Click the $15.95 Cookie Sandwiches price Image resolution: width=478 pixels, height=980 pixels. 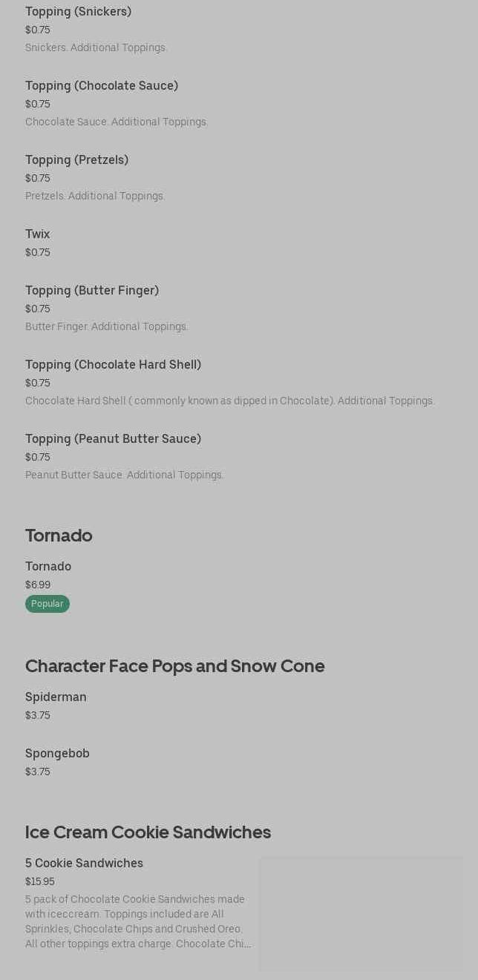[40, 882]
